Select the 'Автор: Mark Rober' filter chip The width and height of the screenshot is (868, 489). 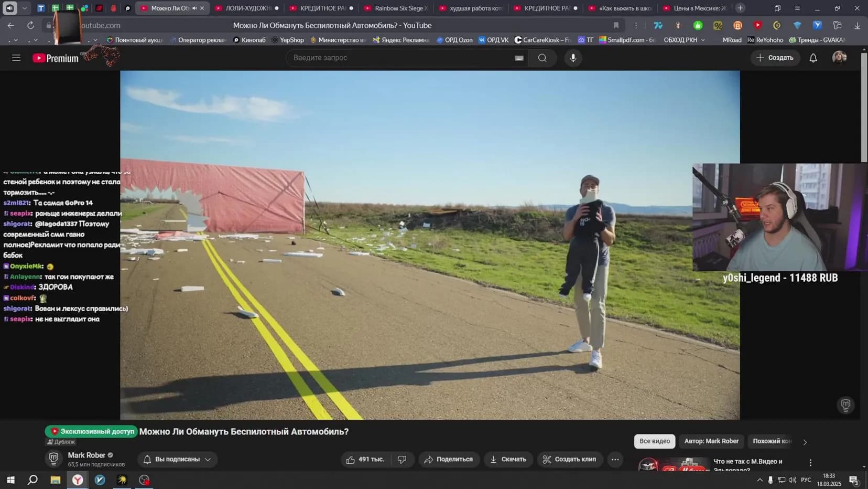coord(711,441)
